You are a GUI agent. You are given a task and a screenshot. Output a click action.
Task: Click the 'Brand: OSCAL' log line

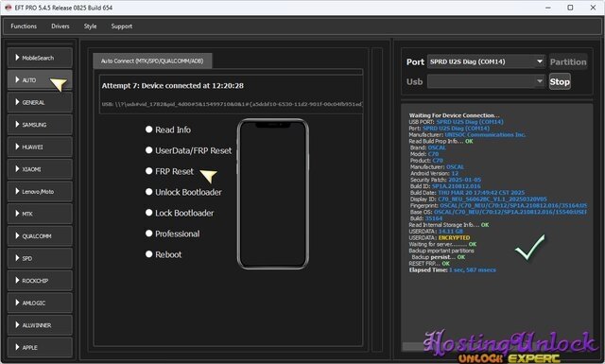[x=428, y=147]
